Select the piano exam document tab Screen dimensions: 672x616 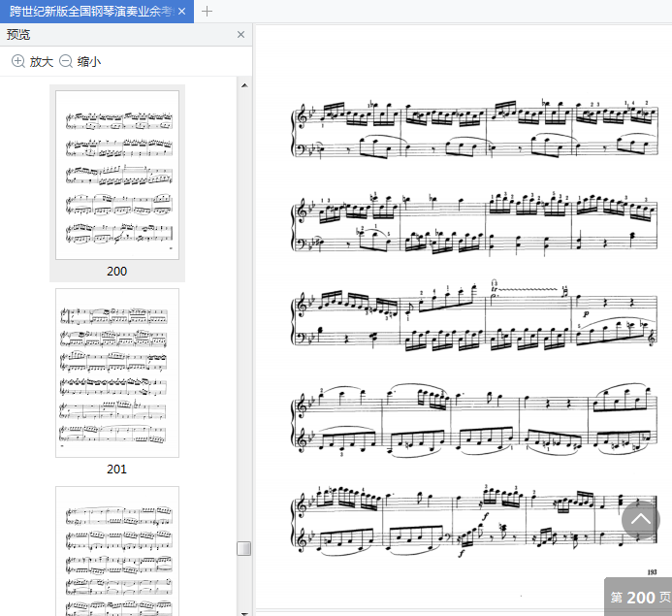click(97, 12)
